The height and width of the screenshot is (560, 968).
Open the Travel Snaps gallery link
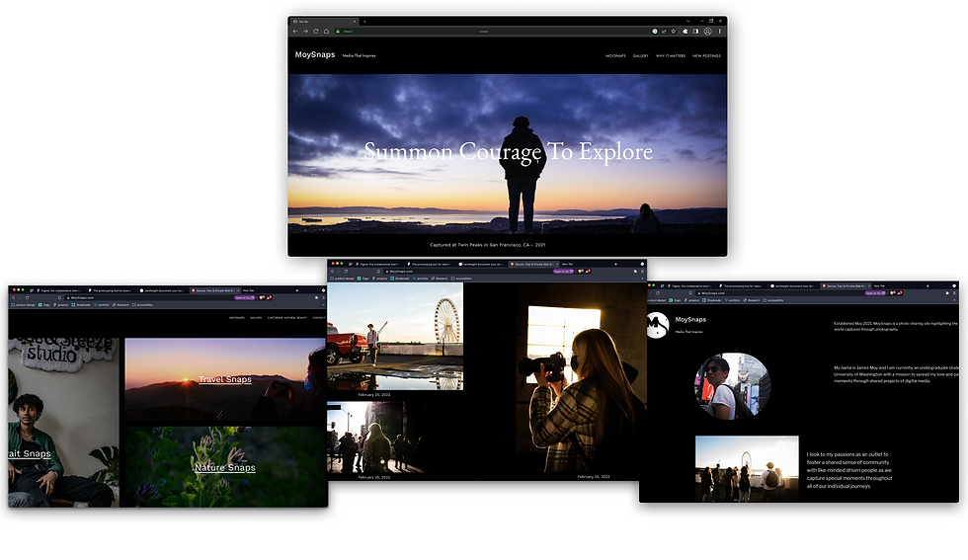pos(225,379)
